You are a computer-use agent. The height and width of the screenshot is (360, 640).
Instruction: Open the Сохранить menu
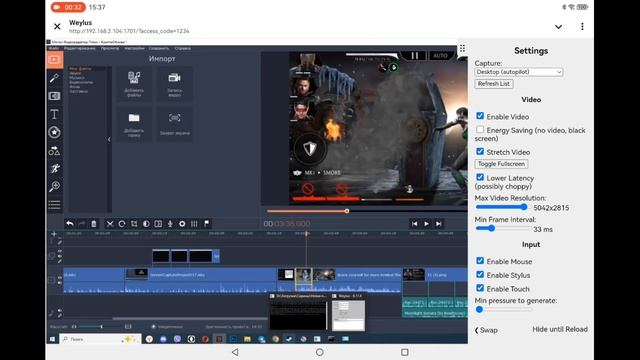(x=159, y=48)
